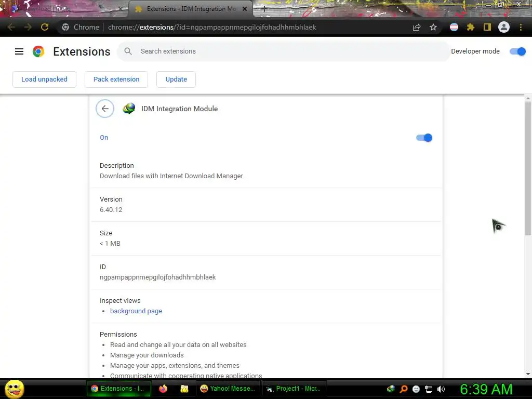This screenshot has width=532, height=399.
Task: Navigate back with the browser back arrow
Action: 11,27
